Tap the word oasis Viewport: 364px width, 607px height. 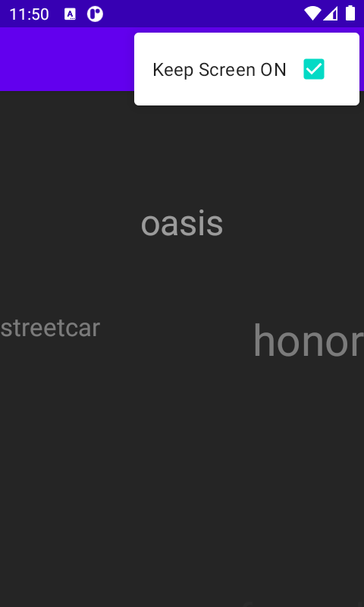(x=182, y=224)
